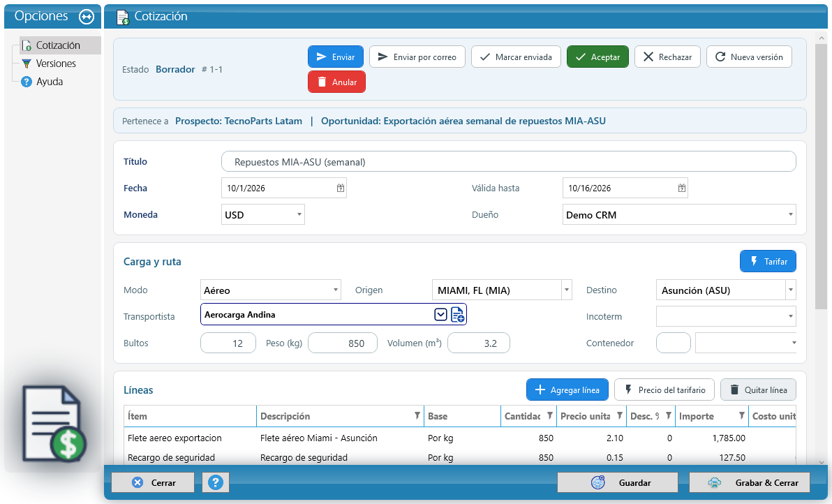Image resolution: width=832 pixels, height=504 pixels.
Task: Open the Prospecto: TecnoParts Latam link
Action: click(239, 121)
